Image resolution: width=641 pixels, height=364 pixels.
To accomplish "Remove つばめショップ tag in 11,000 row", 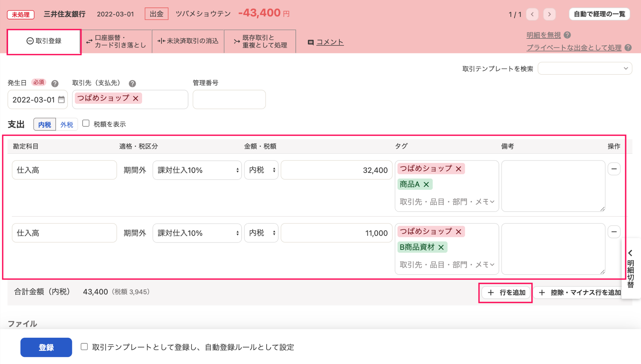I will point(459,232).
